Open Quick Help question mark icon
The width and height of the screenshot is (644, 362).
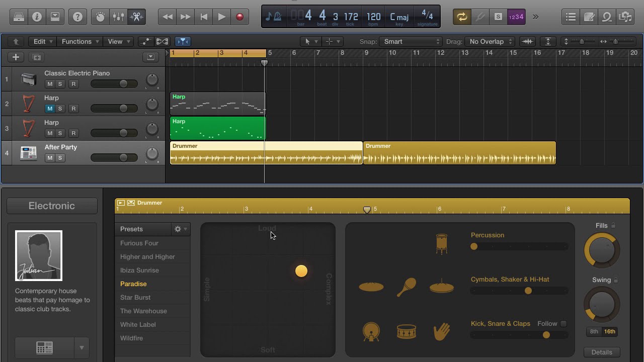77,17
